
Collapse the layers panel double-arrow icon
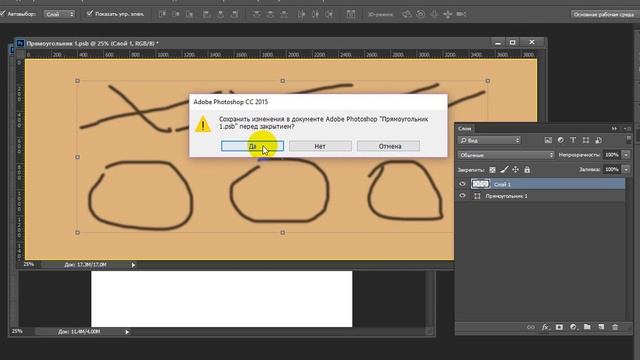614,129
